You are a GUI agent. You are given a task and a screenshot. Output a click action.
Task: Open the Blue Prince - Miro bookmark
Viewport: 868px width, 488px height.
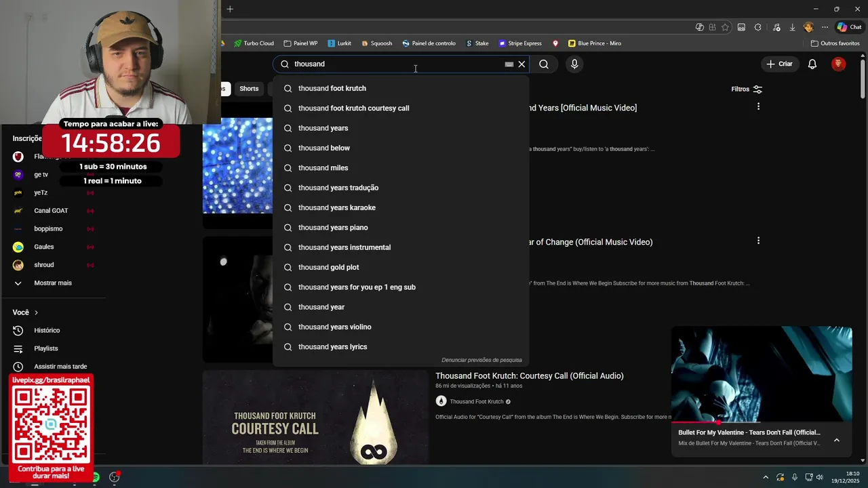(x=595, y=43)
